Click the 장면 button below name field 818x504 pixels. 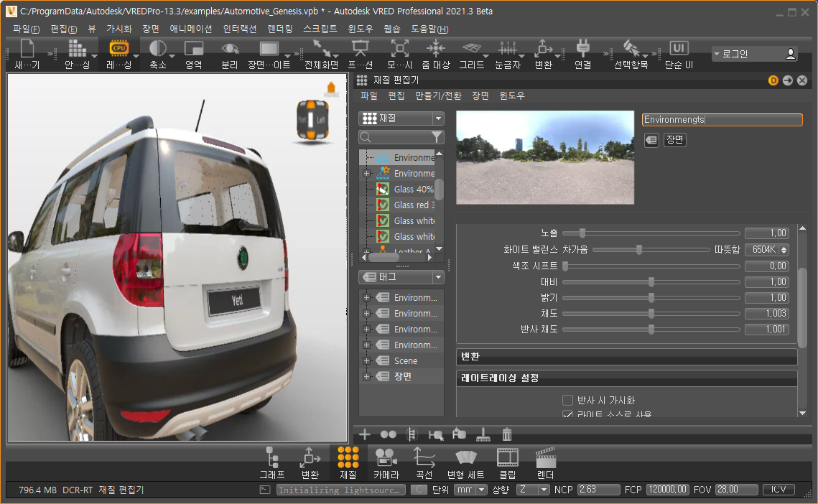tap(674, 140)
